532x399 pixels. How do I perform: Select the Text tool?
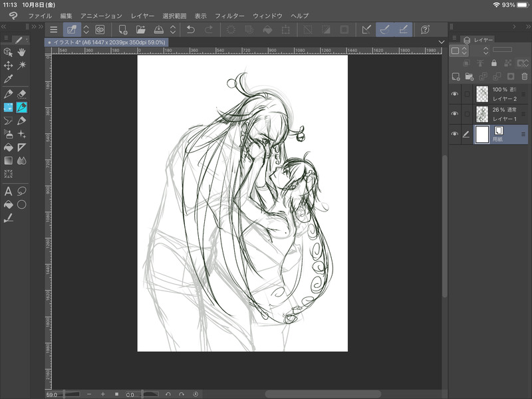tap(9, 191)
